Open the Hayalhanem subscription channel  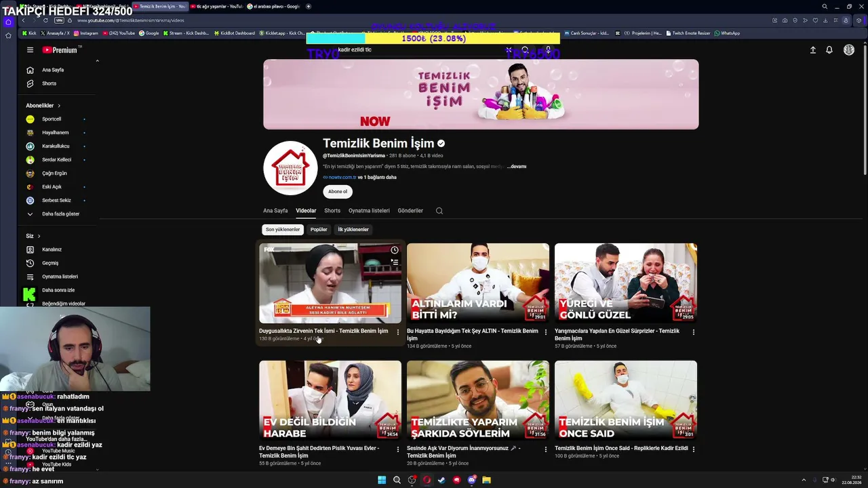[x=55, y=133]
